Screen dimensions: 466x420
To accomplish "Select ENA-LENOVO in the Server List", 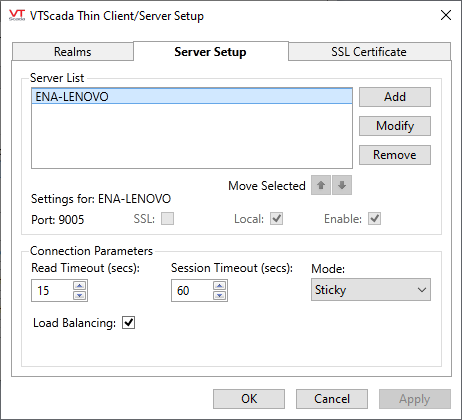I will point(192,96).
